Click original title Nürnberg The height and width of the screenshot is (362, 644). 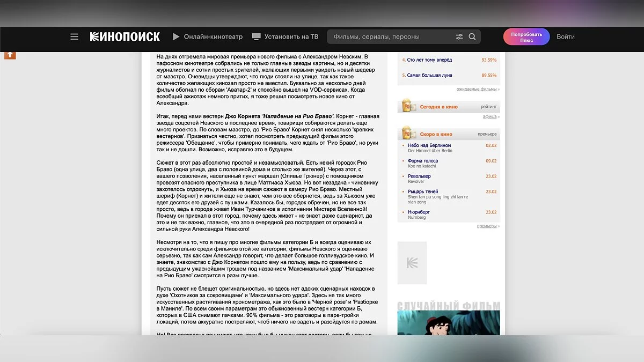click(x=417, y=217)
